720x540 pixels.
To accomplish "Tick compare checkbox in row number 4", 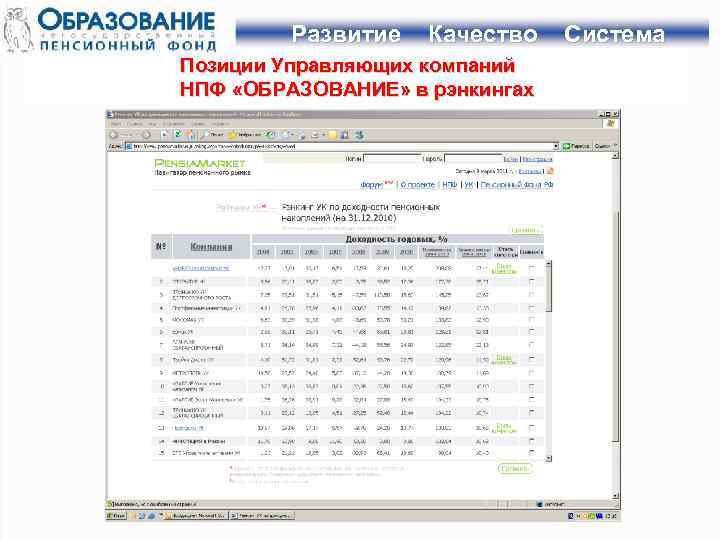I will [531, 308].
